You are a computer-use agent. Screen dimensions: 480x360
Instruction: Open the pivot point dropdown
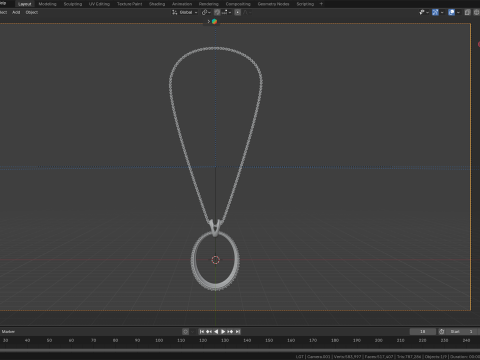[x=206, y=12]
